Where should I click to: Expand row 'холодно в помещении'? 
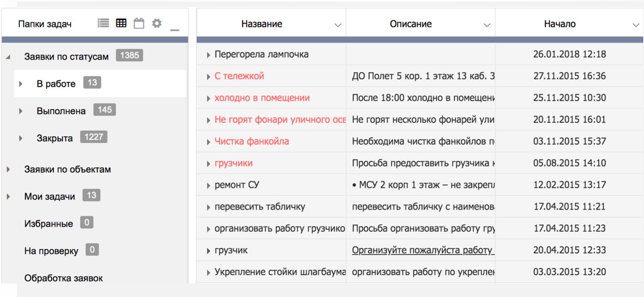pyautogui.click(x=208, y=98)
